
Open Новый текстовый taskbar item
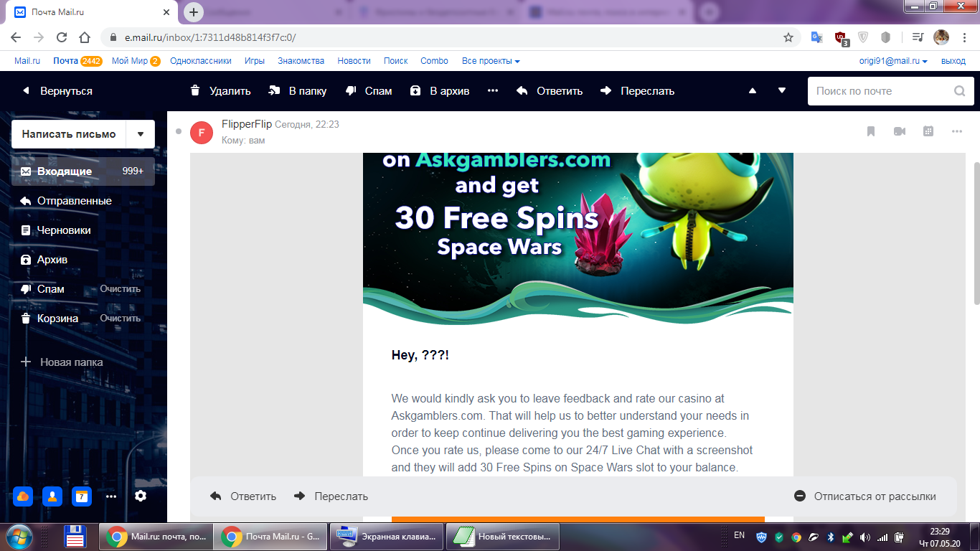point(503,537)
